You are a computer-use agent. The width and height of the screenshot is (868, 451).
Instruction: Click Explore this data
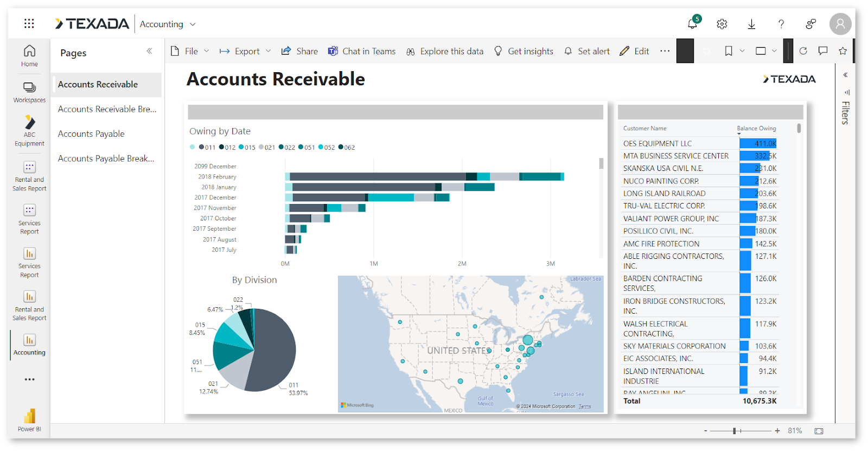coord(444,51)
